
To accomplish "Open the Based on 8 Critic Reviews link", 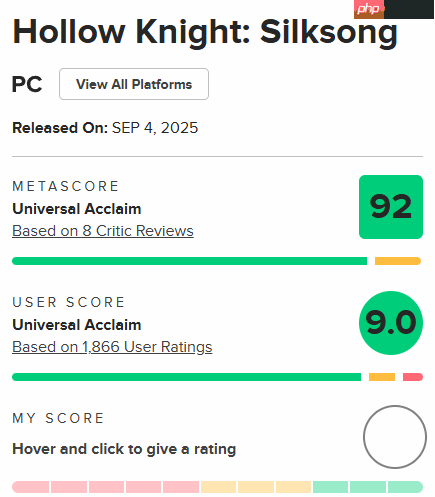I will pos(103,231).
